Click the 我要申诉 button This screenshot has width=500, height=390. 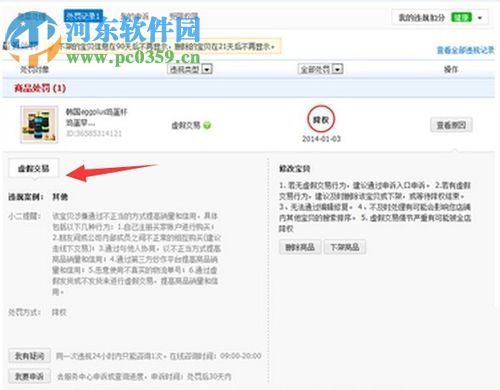30,376
